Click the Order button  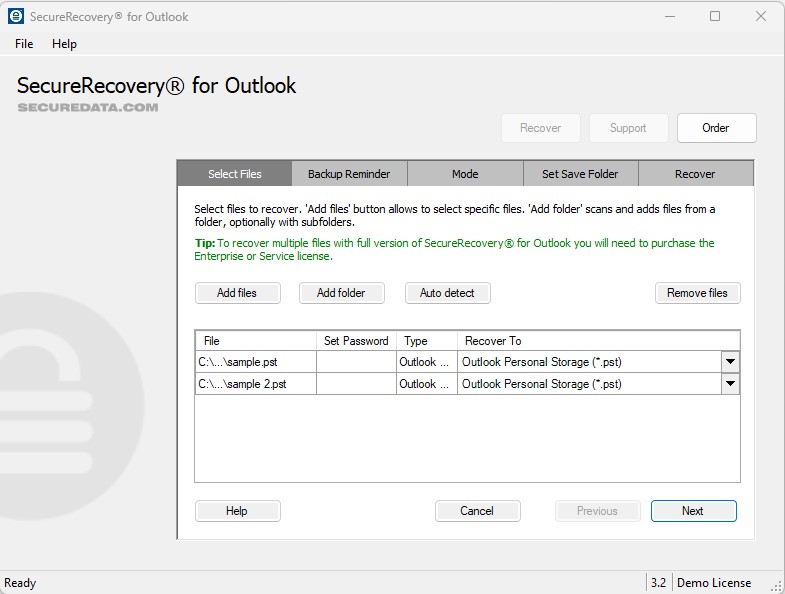click(x=716, y=128)
